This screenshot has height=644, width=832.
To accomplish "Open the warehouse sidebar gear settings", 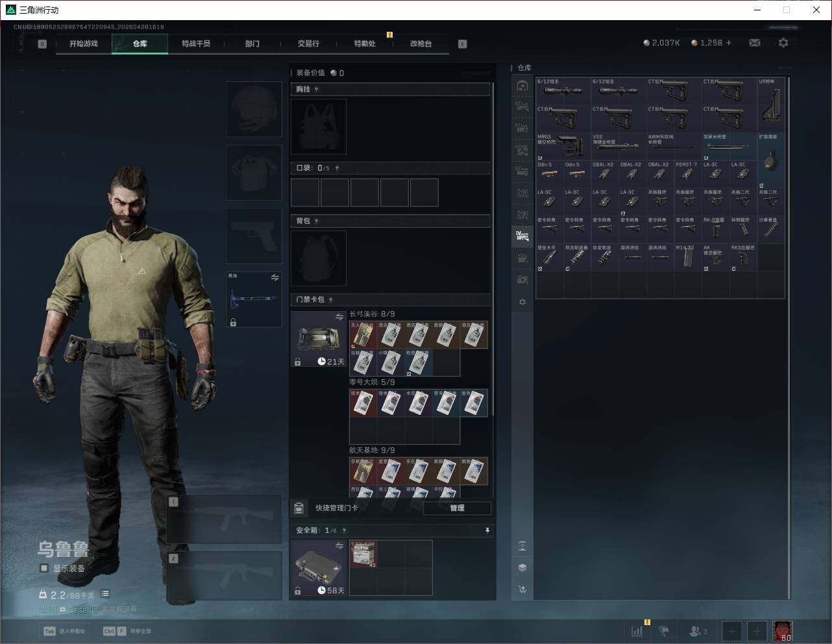I will coord(522,302).
